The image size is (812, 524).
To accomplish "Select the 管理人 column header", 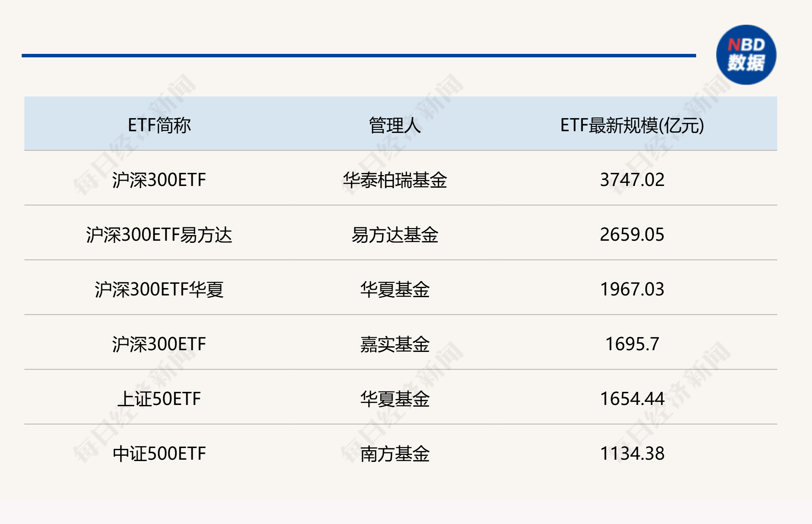I will [x=395, y=126].
